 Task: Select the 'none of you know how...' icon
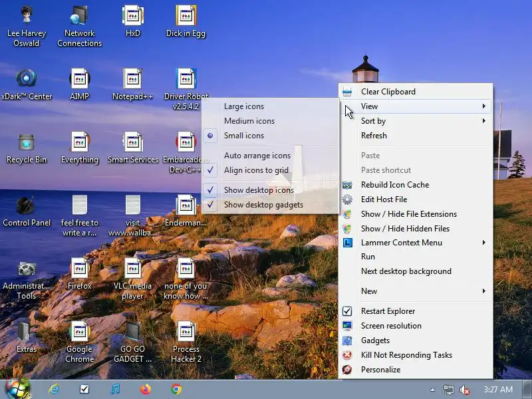[186, 279]
